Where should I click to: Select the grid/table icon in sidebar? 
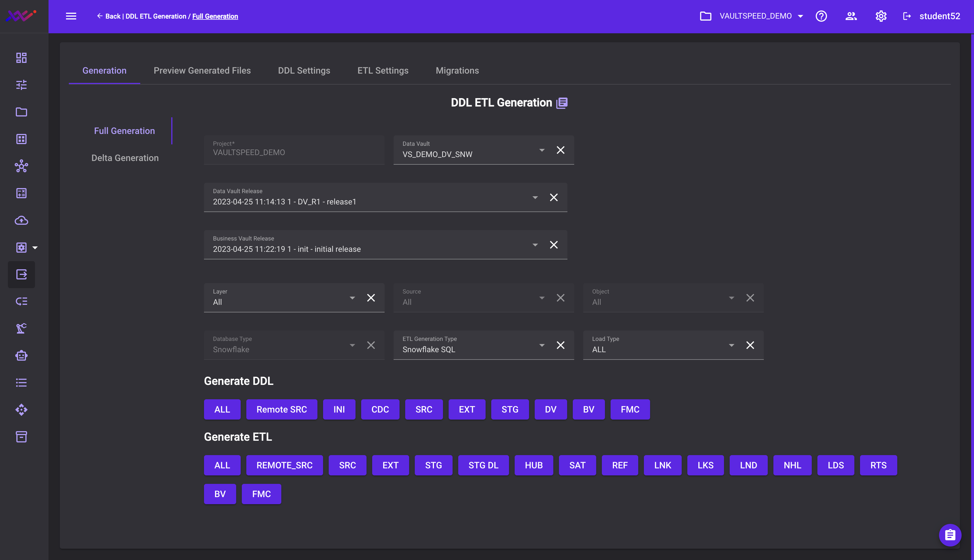21,139
